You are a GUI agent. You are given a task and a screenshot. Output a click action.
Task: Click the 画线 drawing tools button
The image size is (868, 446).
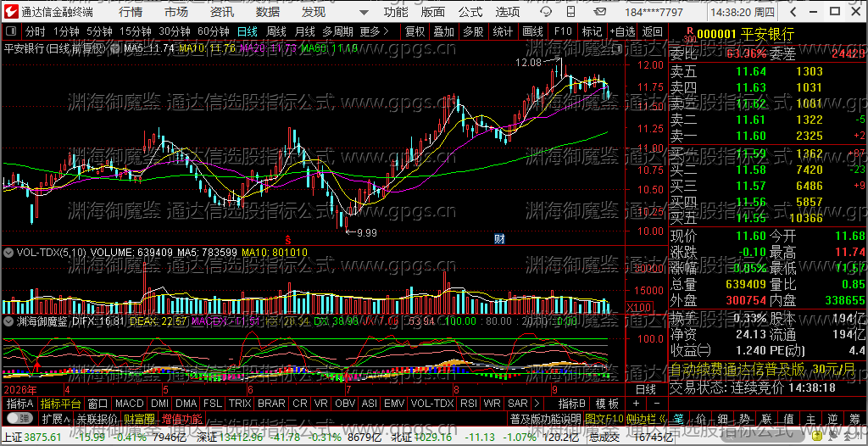532,31
